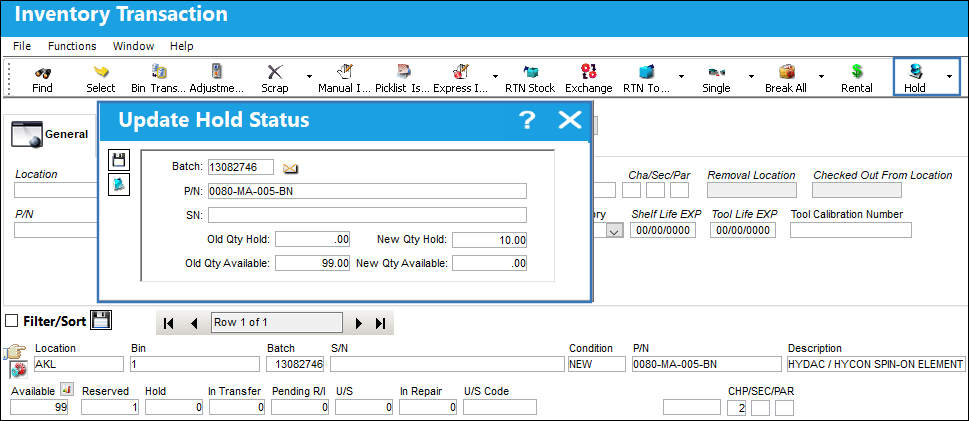Open the dropdown left of Shelf Life EXP

click(614, 231)
